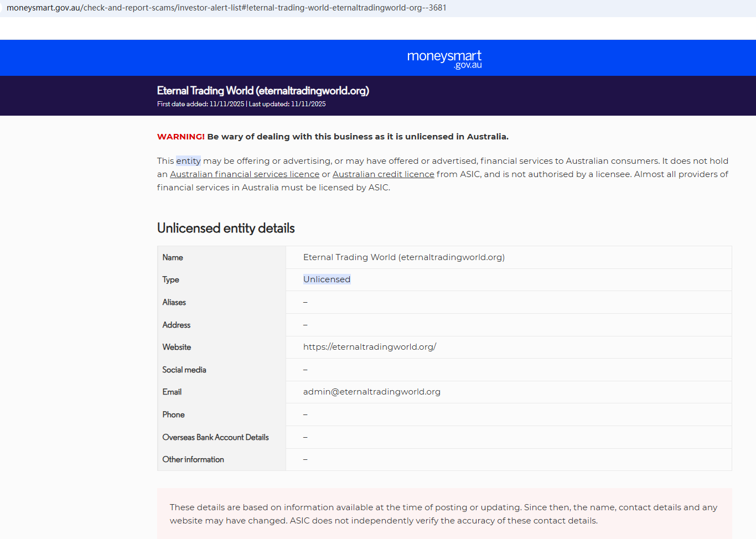
Task: Click the highlighted Unlicensed type value
Action: (327, 279)
